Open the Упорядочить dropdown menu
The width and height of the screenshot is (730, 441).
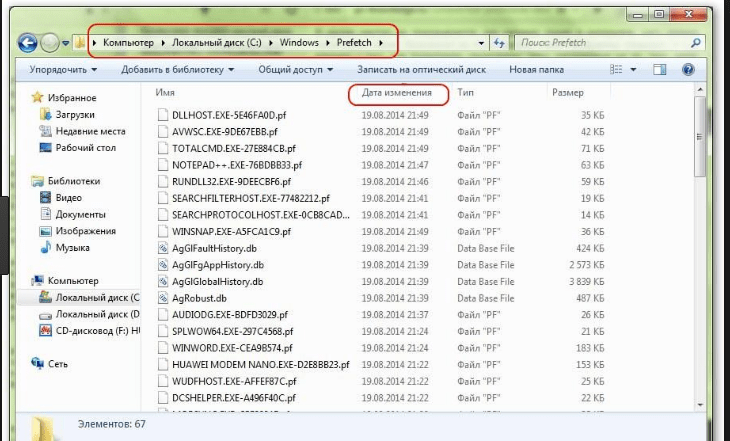pyautogui.click(x=63, y=70)
